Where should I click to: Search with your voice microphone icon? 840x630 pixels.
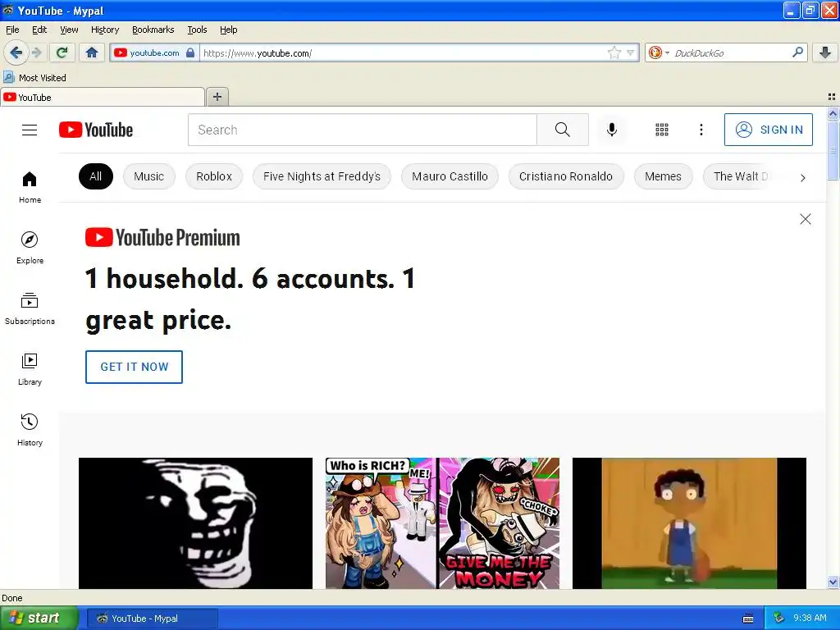[612, 130]
